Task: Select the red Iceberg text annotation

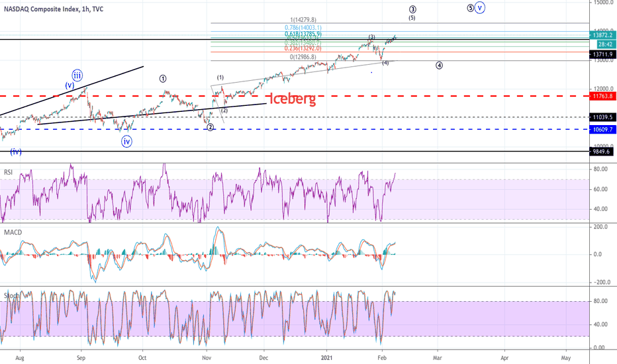Action: tap(293, 99)
